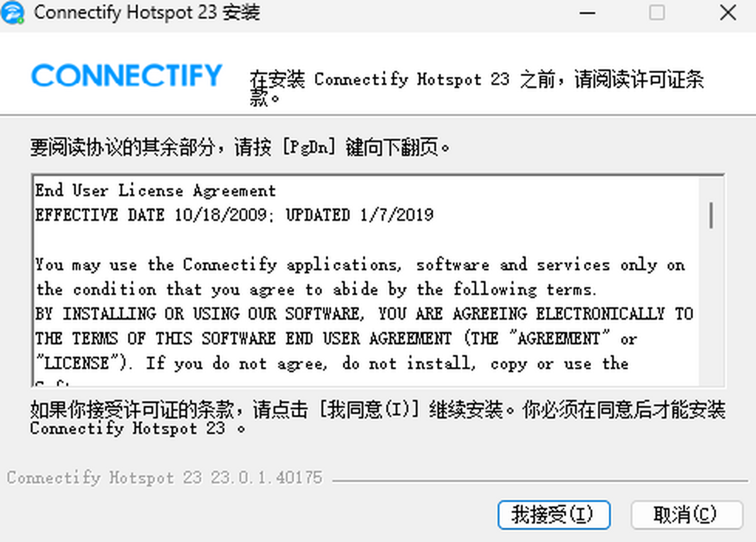Click the license text scrollbar thumb
Screen dimensions: 756x542
[x=711, y=215]
